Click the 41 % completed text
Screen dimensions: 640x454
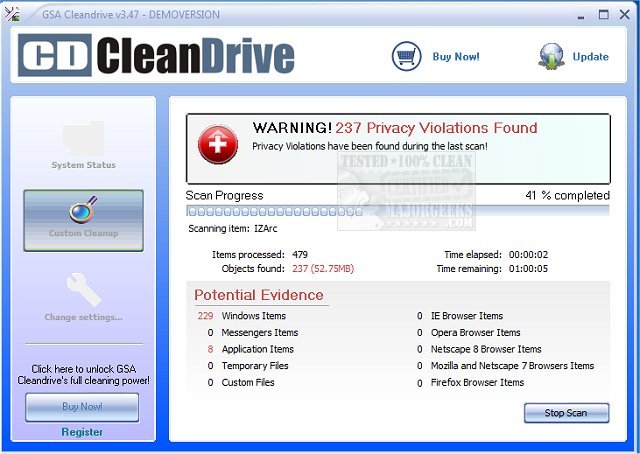pyautogui.click(x=567, y=196)
